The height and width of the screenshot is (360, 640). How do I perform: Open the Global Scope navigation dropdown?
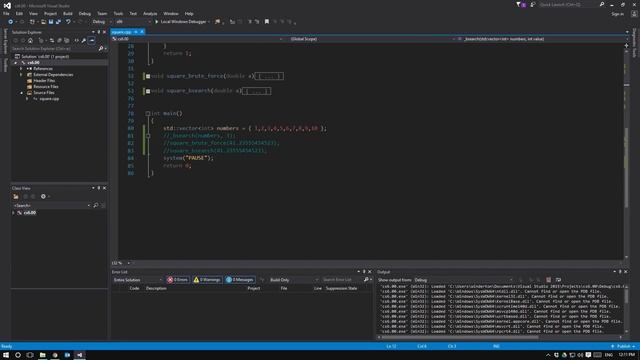pyautogui.click(x=371, y=39)
